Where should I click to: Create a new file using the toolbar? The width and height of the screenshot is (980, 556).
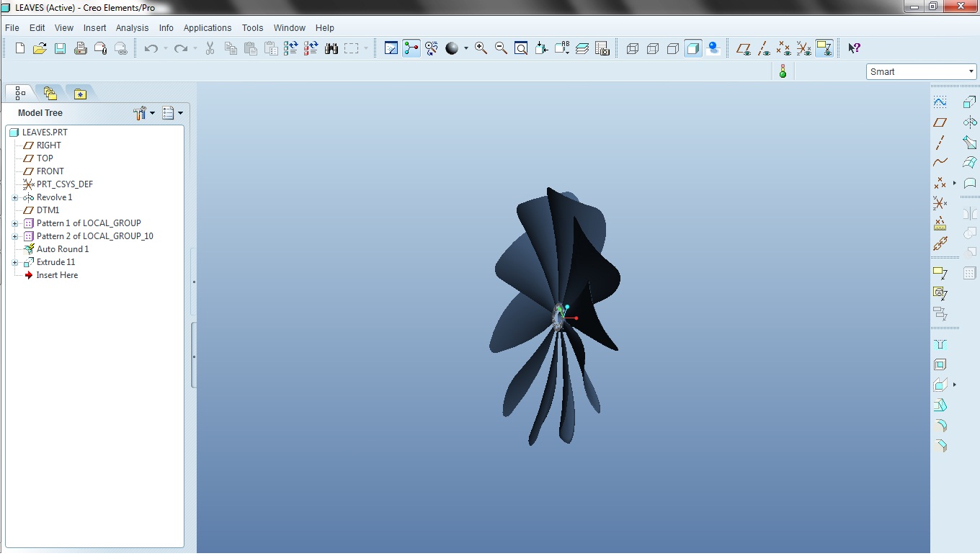click(20, 48)
